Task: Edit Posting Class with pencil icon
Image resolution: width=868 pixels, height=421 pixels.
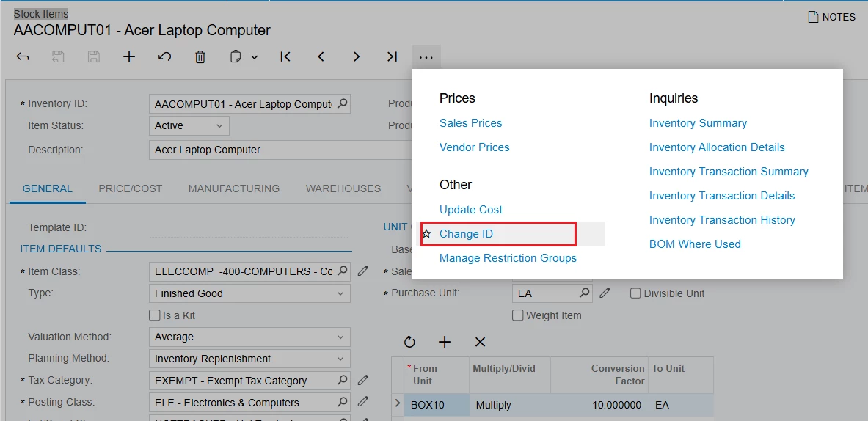Action: (362, 402)
